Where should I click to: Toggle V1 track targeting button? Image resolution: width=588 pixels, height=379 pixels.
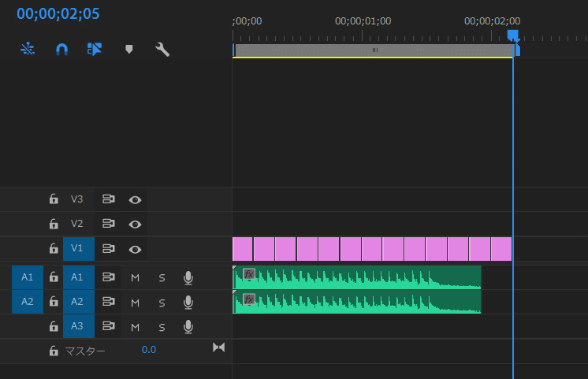78,249
